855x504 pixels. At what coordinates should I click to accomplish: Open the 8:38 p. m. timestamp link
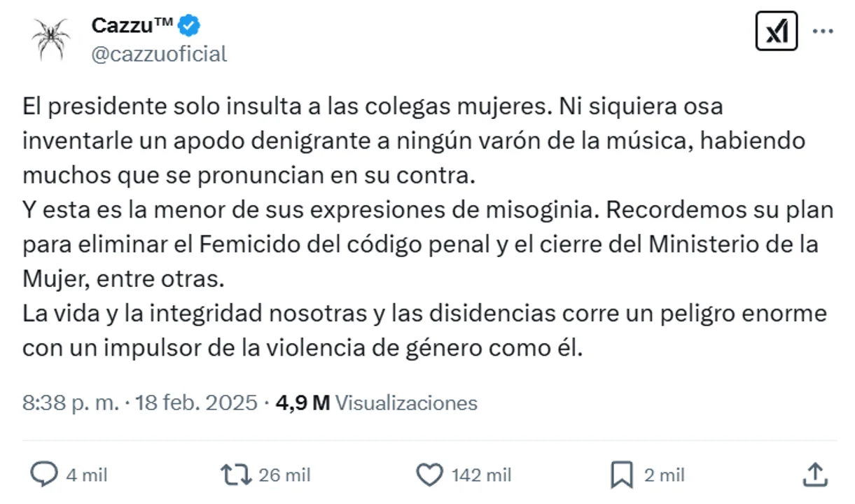tap(70, 403)
